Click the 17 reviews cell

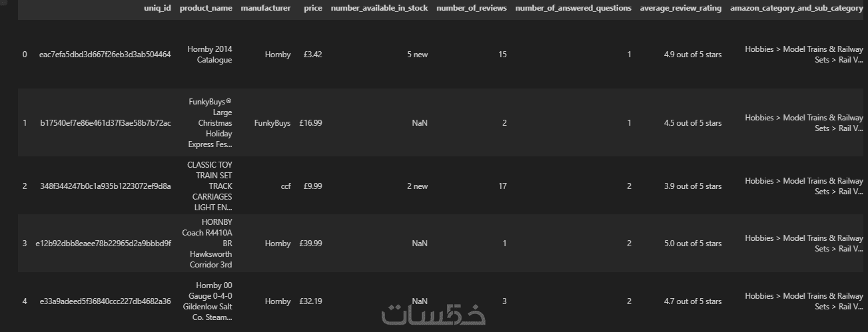click(x=502, y=186)
